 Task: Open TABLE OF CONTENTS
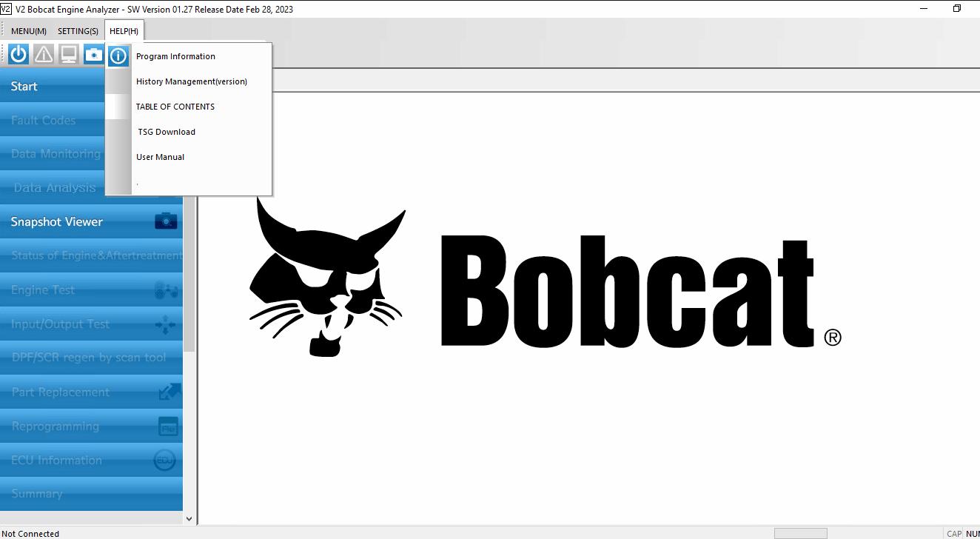[x=175, y=107]
